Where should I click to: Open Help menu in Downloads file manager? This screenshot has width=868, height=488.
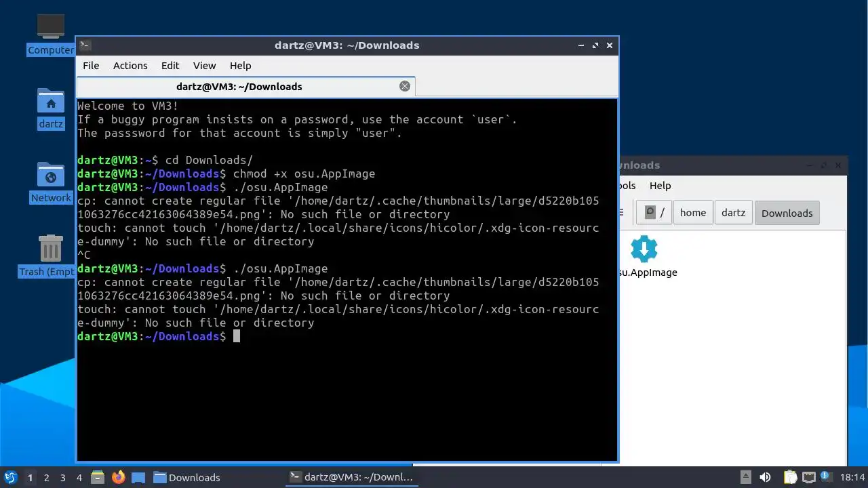click(x=660, y=186)
